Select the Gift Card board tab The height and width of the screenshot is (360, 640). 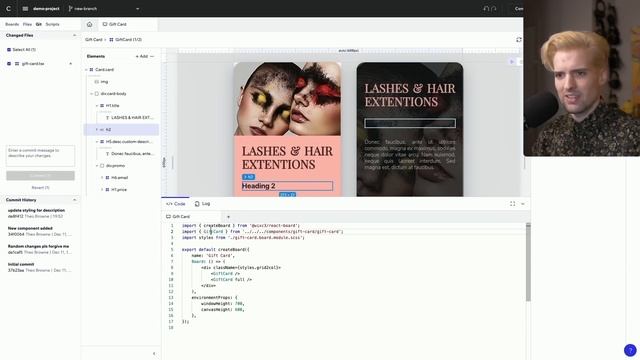click(x=115, y=24)
